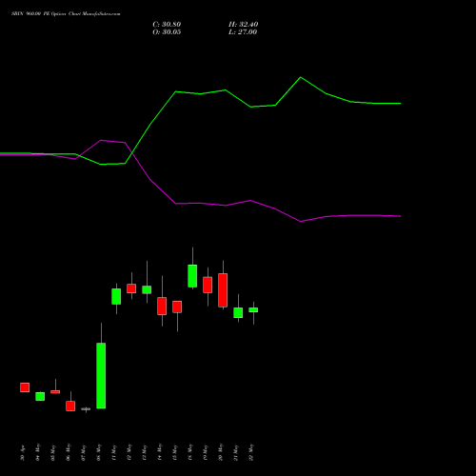Select the green candlestick for 22 May
The image size is (476, 476).
click(253, 310)
